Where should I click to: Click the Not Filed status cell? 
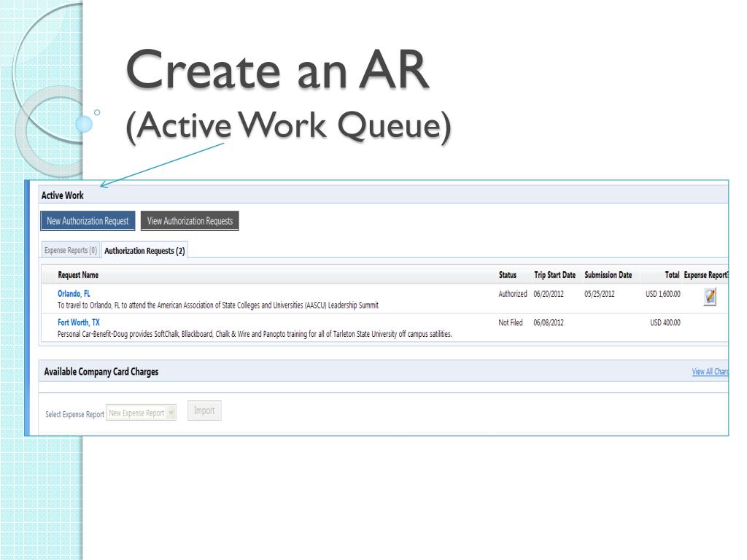pos(510,322)
